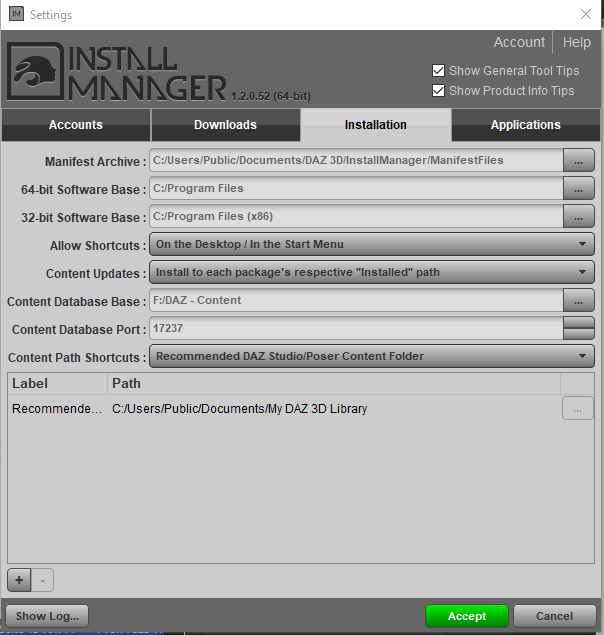
Task: Click the Install Manager logo icon
Action: pos(36,71)
